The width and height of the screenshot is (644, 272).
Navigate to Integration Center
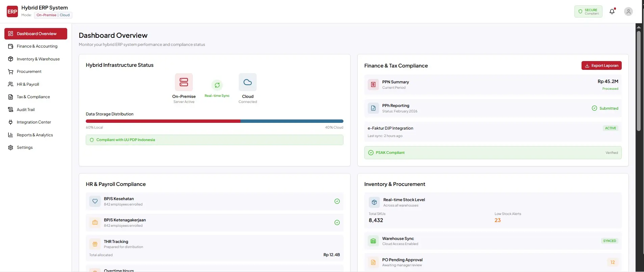[x=36, y=122]
